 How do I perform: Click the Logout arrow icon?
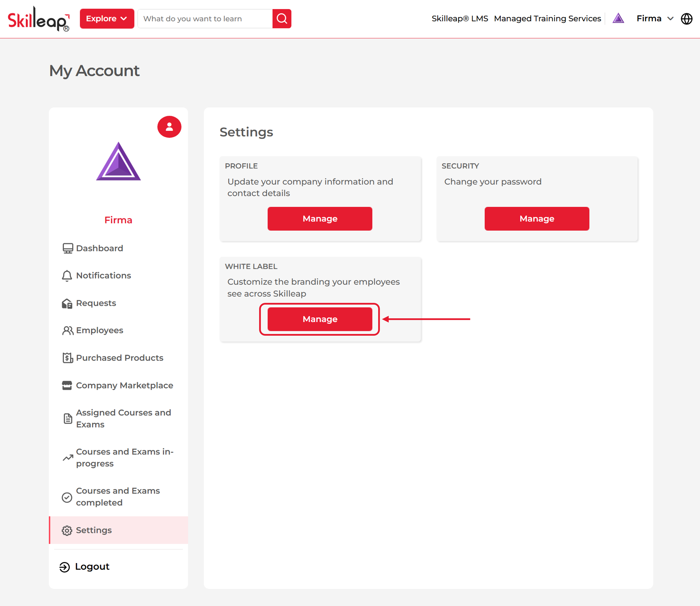[x=65, y=567]
